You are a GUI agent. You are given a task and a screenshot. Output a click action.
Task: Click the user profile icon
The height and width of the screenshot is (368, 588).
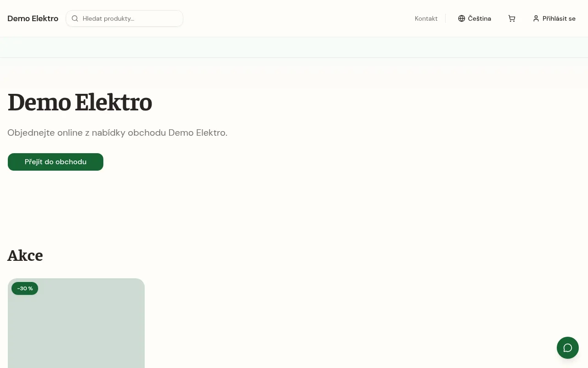click(536, 18)
